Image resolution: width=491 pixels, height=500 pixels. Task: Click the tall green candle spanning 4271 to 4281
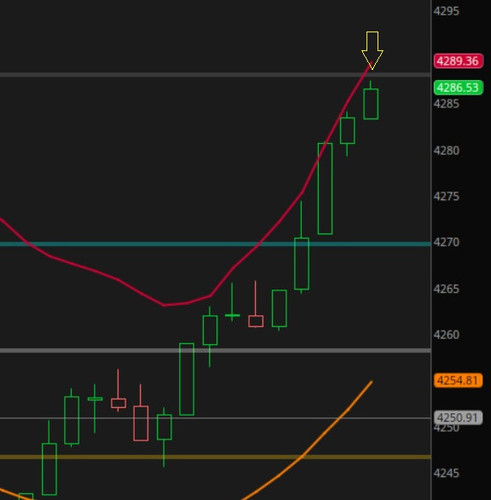point(325,189)
